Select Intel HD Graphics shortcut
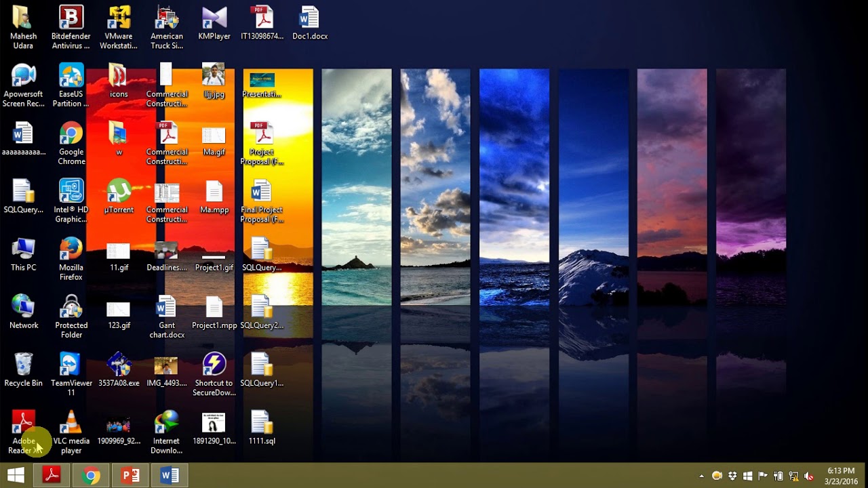 pyautogui.click(x=71, y=201)
